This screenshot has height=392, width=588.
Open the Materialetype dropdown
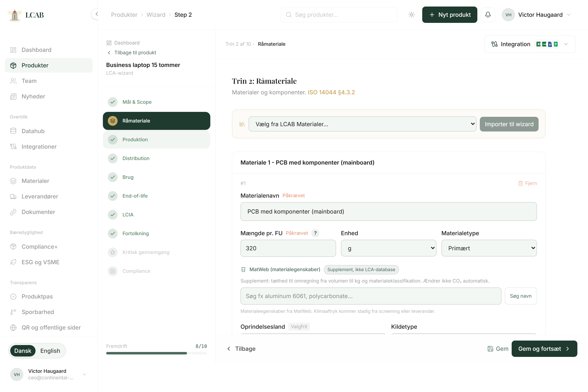pyautogui.click(x=489, y=248)
